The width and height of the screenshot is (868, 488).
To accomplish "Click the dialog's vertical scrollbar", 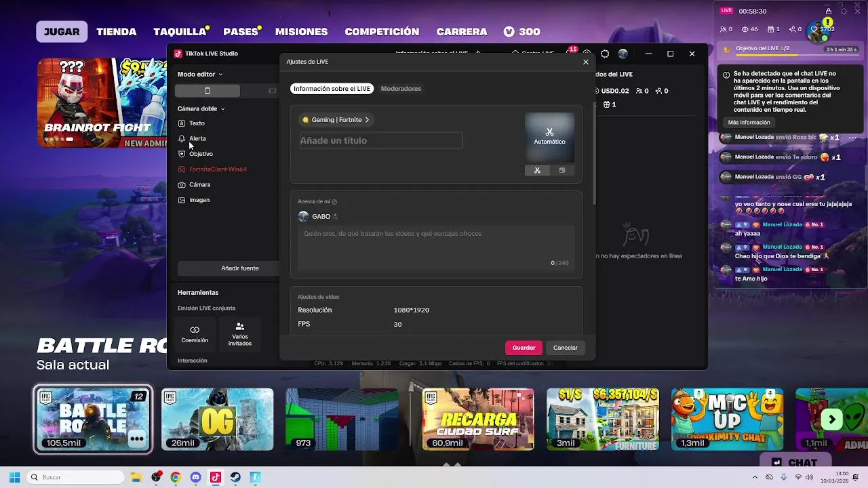I will coord(594,155).
